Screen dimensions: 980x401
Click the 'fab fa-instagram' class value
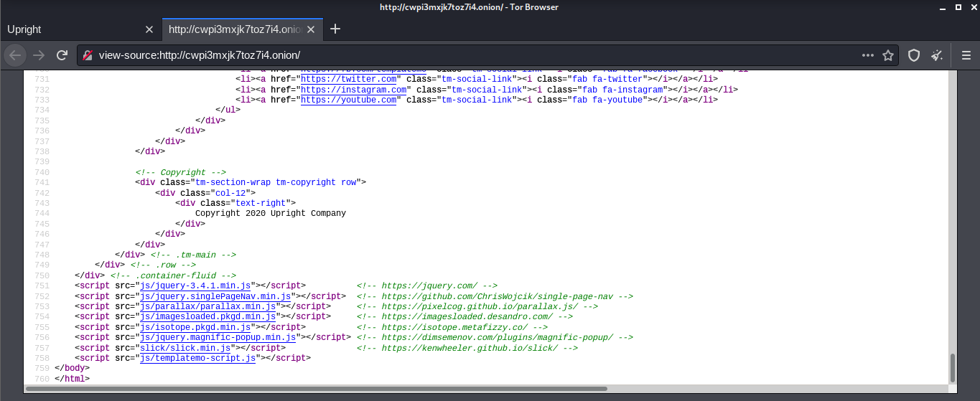point(616,90)
